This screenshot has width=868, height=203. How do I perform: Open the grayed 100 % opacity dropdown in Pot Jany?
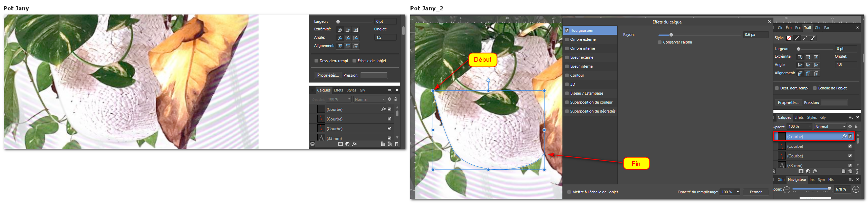click(x=339, y=99)
